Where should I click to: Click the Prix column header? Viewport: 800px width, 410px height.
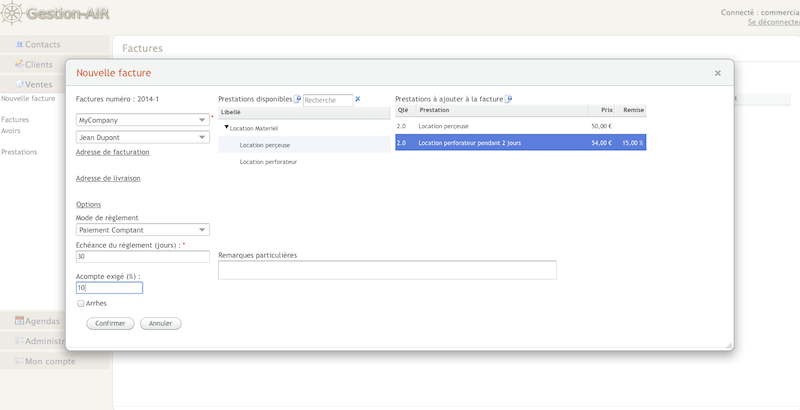coord(602,110)
